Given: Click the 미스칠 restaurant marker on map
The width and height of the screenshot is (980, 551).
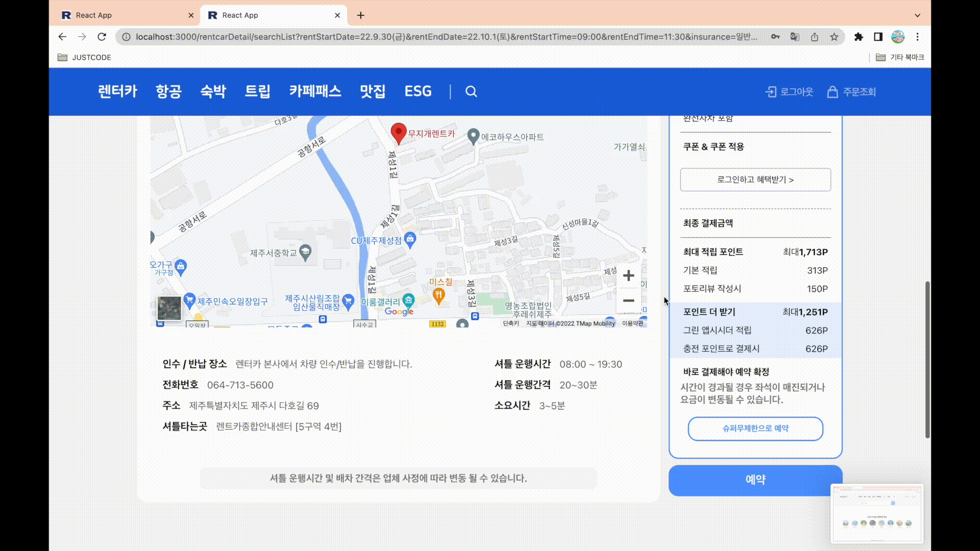Looking at the screenshot, I should (x=438, y=294).
